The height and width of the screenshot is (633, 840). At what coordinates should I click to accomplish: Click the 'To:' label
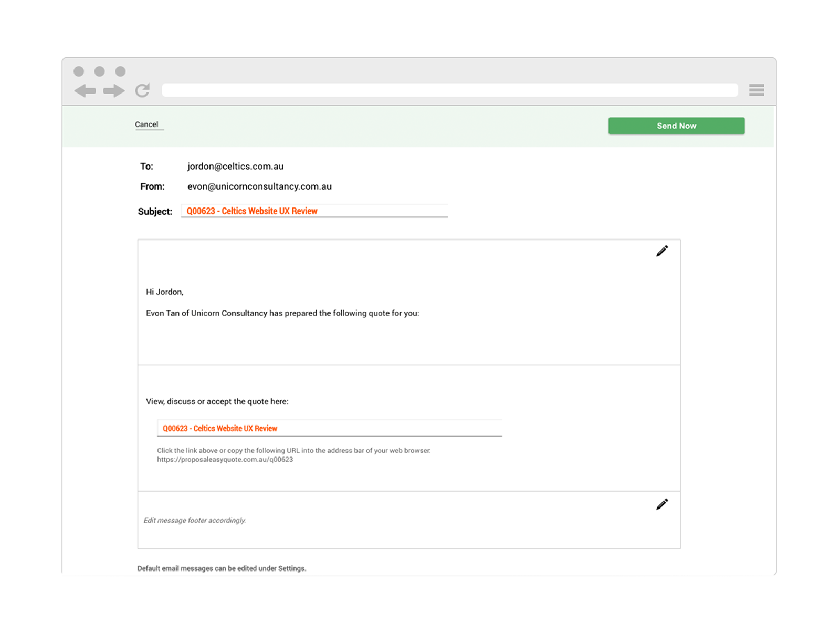[146, 167]
